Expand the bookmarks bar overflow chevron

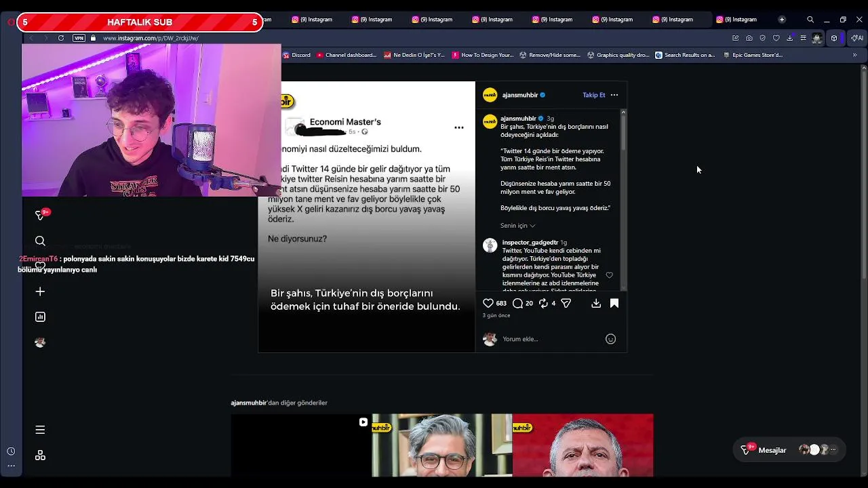[854, 55]
